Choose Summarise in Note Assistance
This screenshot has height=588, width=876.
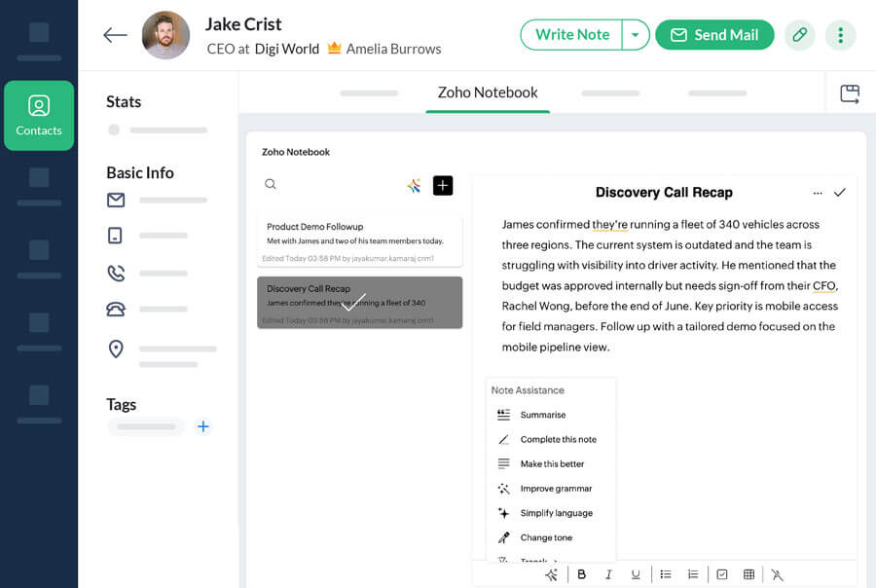pyautogui.click(x=550, y=415)
